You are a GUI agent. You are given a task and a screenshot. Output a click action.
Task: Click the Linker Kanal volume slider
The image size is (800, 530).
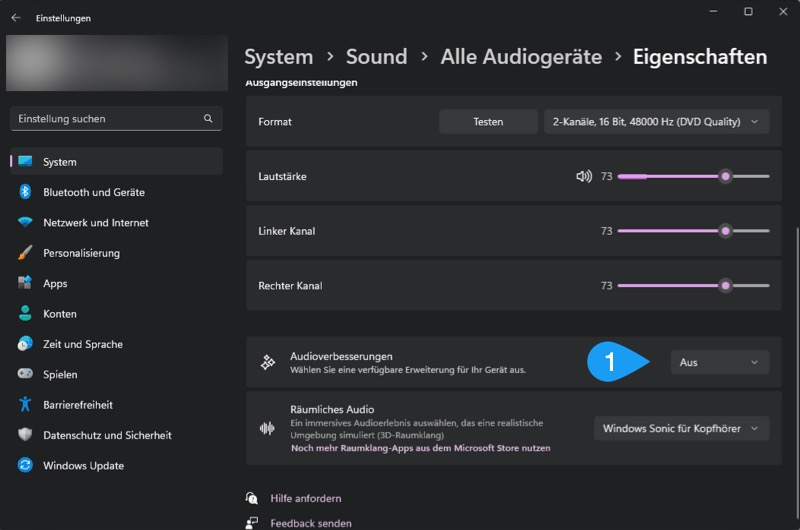click(x=693, y=231)
